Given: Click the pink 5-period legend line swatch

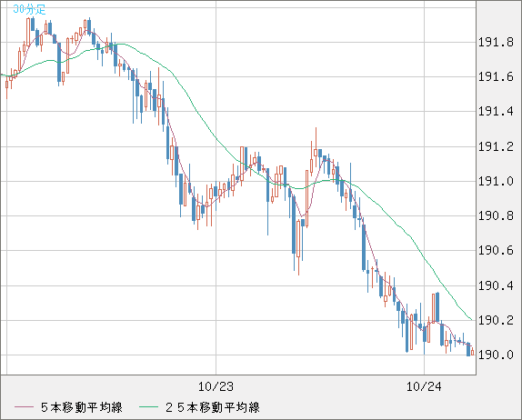Looking at the screenshot, I should click(x=24, y=407).
